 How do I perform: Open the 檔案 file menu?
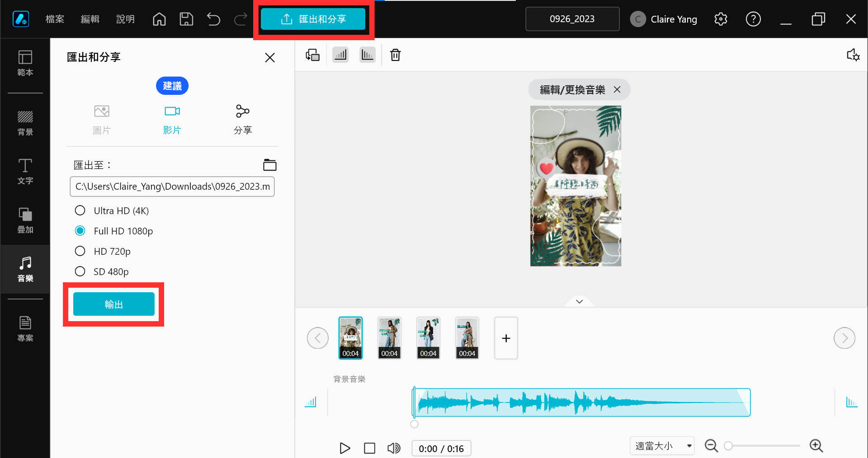[55, 19]
